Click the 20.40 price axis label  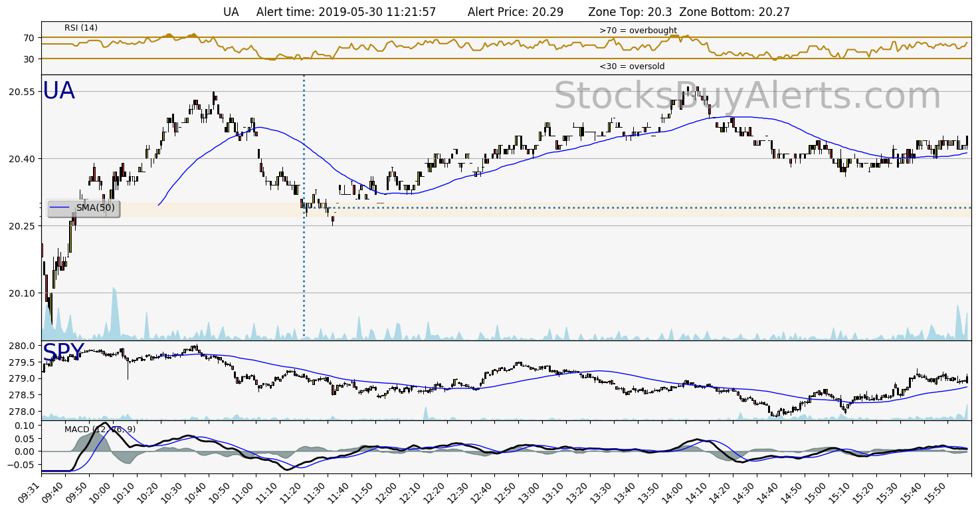pyautogui.click(x=21, y=159)
